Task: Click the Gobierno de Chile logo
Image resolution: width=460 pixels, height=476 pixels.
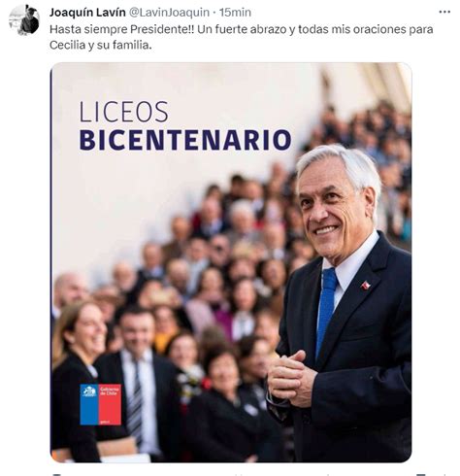Action: click(101, 404)
